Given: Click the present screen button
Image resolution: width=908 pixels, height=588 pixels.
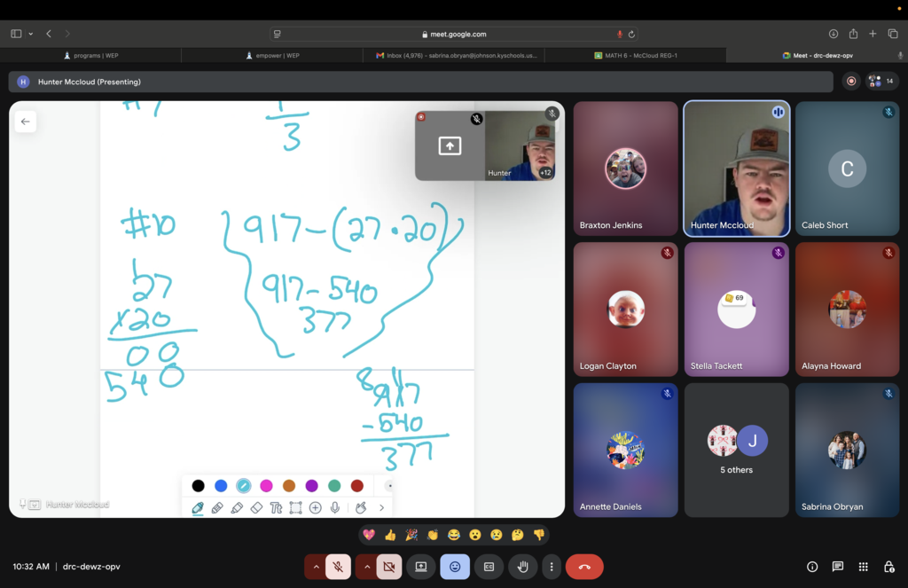Looking at the screenshot, I should [x=420, y=567].
